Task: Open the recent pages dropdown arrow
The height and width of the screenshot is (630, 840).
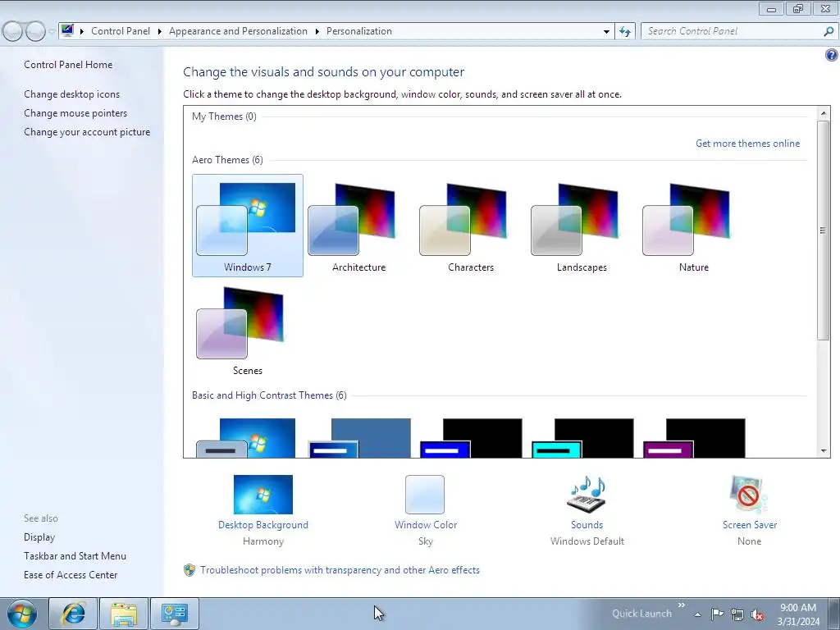Action: pyautogui.click(x=52, y=31)
